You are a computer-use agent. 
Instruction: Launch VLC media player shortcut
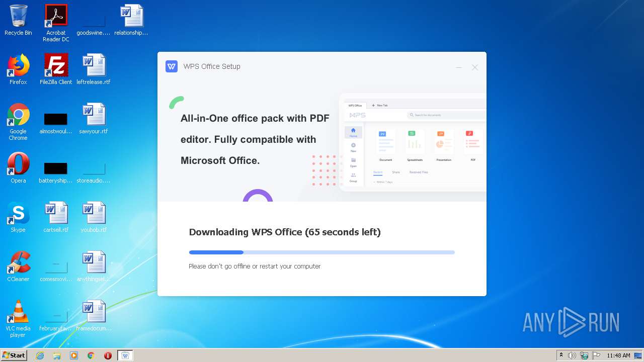18,319
